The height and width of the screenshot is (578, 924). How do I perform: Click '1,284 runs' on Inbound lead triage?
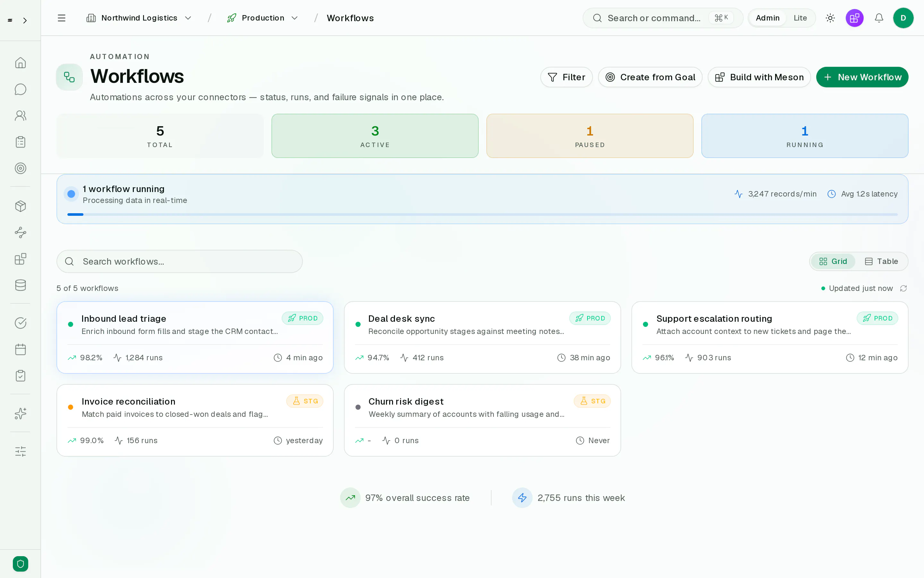click(x=144, y=358)
